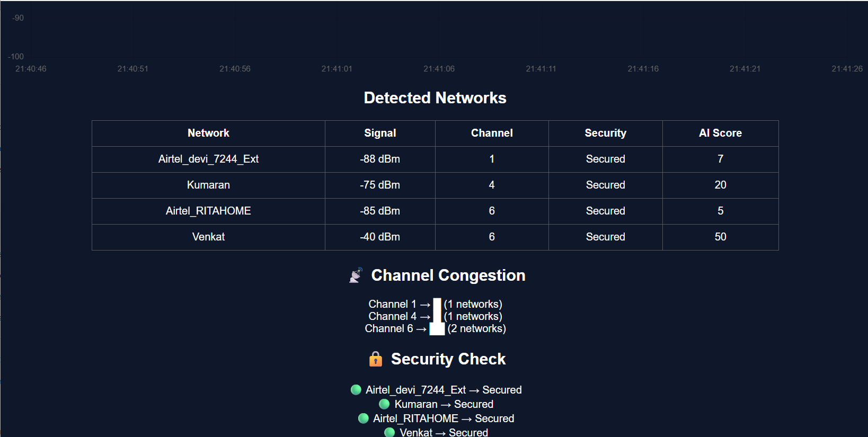The image size is (868, 437).
Task: Click green status dot for Airtel_devi_7244_Ext
Action: point(356,390)
